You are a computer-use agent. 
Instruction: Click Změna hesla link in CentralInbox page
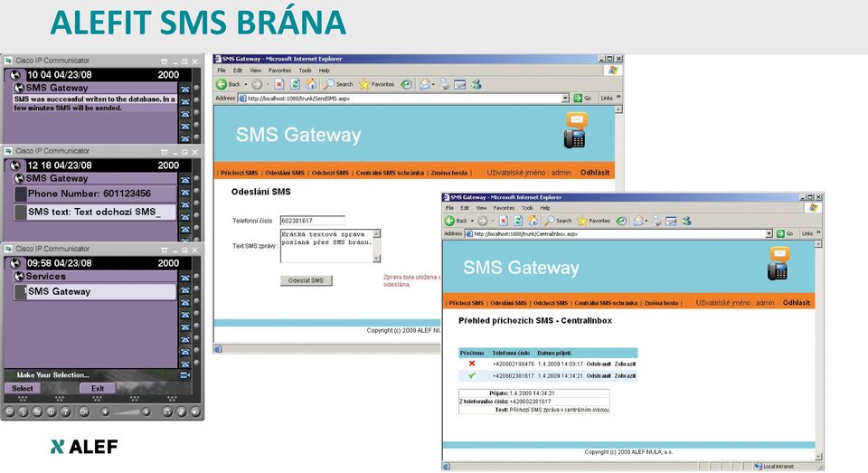(660, 303)
